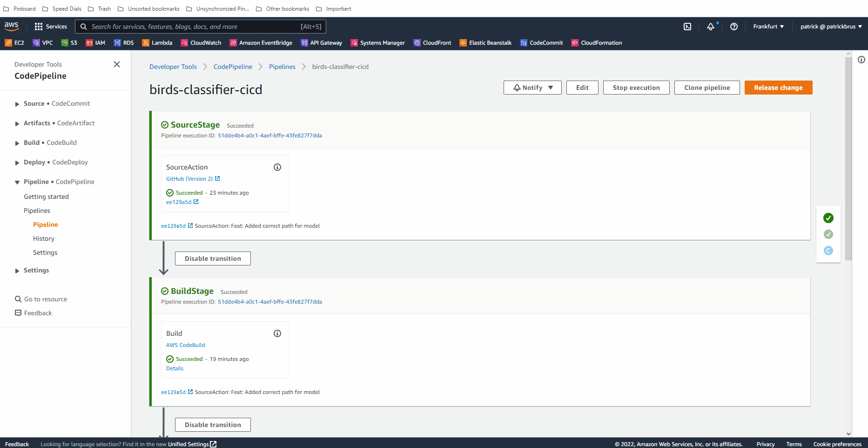Open Cookie preferences in footer

click(x=837, y=444)
